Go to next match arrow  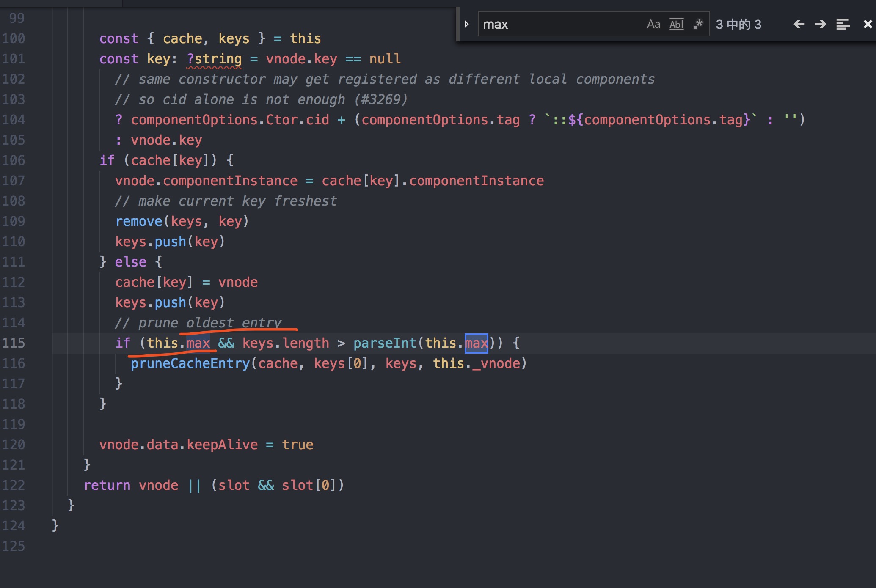click(821, 25)
